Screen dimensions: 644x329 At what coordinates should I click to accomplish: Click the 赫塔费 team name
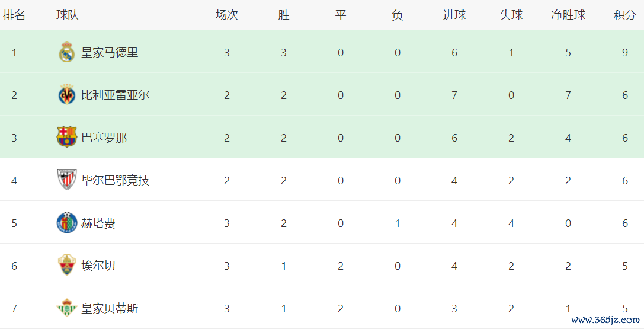pos(98,223)
